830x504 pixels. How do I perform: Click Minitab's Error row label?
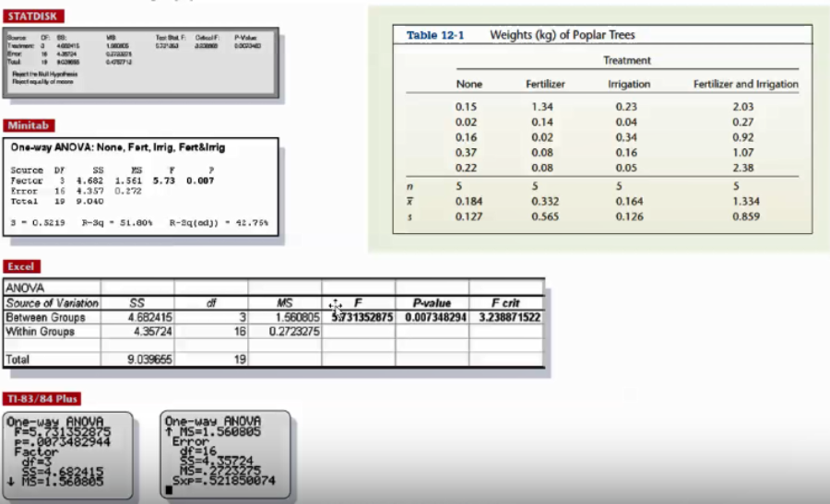point(24,191)
